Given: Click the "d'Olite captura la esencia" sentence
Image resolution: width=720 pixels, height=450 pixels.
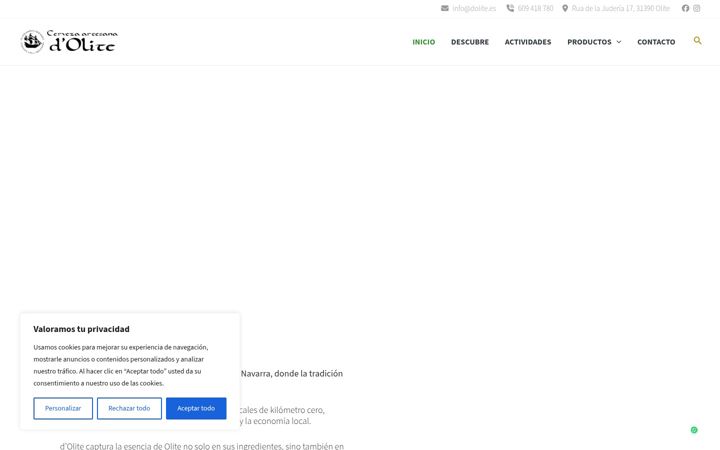Looking at the screenshot, I should coord(202,446).
